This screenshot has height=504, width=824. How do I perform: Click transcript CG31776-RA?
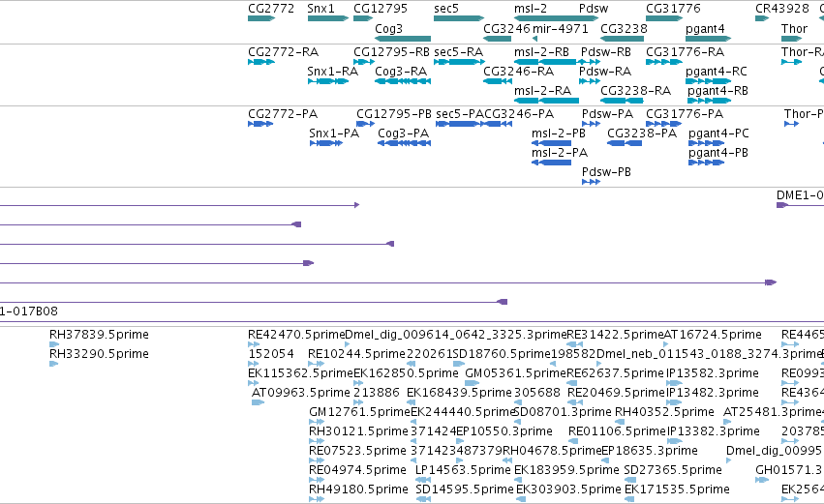point(685,52)
